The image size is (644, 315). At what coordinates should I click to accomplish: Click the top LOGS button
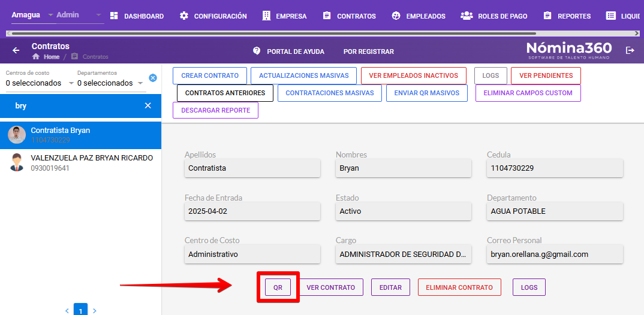tap(491, 75)
